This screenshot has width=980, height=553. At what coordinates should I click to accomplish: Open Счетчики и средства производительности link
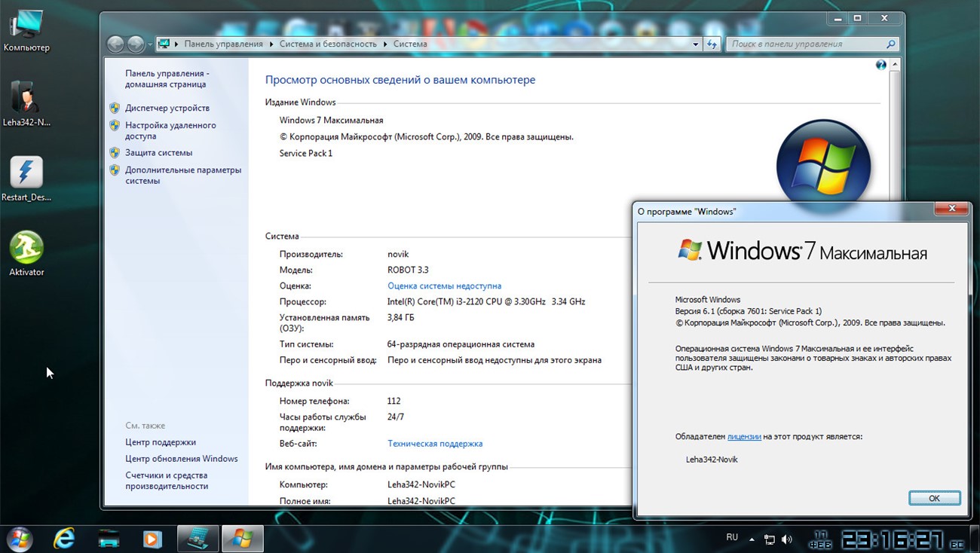(167, 481)
